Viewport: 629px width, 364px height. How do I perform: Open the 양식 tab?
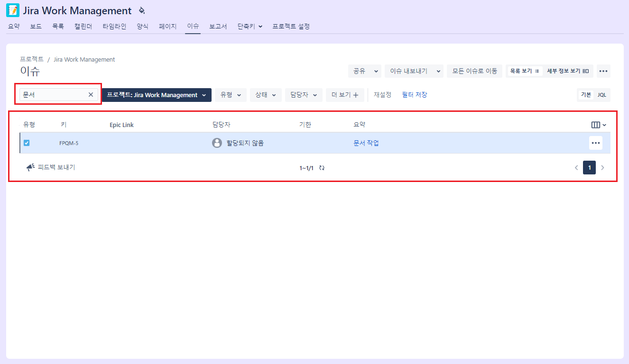142,27
